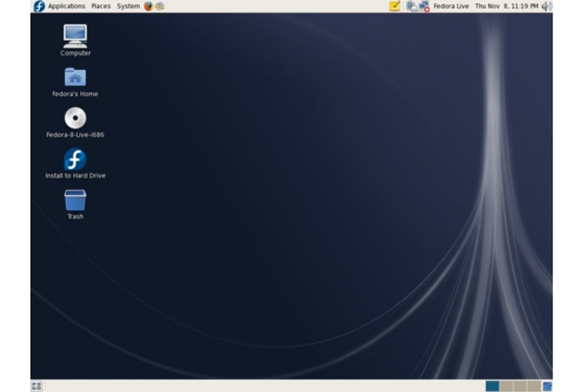Click the Show Desktop button in the bottom panel
Viewport: 585px width, 392px height.
point(37,386)
